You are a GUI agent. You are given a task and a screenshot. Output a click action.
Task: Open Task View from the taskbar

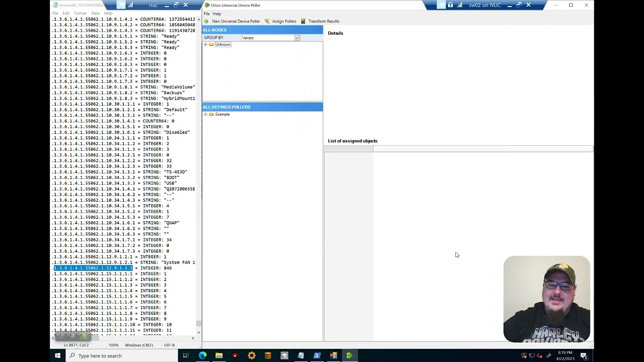tap(186, 356)
